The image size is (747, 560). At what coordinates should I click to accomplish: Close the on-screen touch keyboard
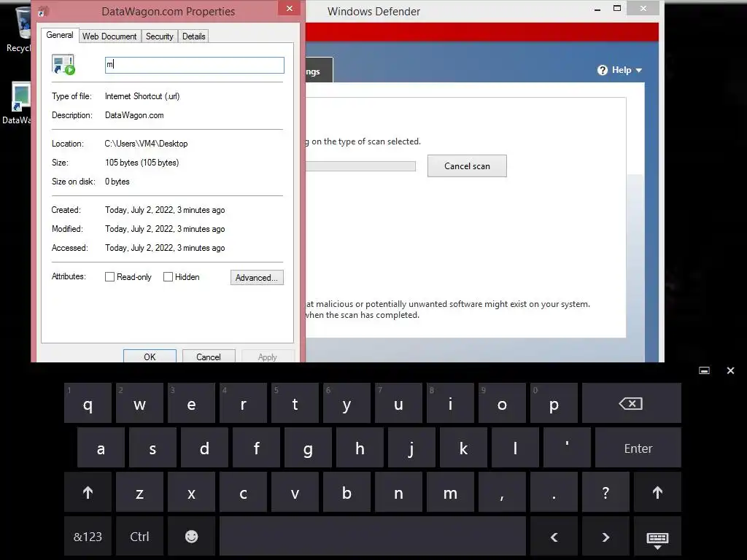[x=730, y=370]
